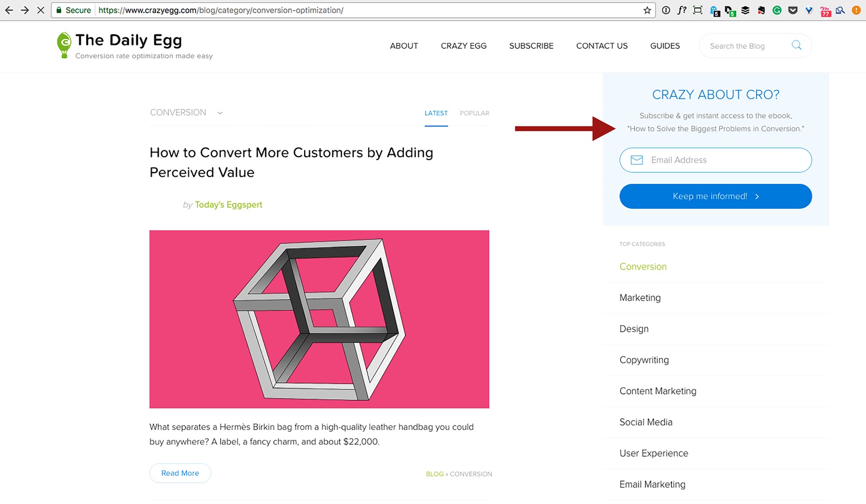Click the BLOG breadcrumb link
This screenshot has width=866, height=504.
click(435, 474)
